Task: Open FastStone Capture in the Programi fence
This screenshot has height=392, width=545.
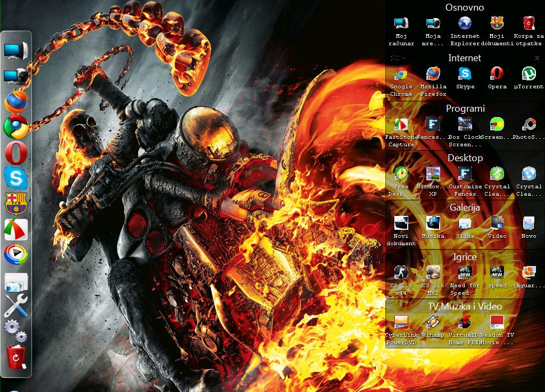Action: (x=401, y=124)
